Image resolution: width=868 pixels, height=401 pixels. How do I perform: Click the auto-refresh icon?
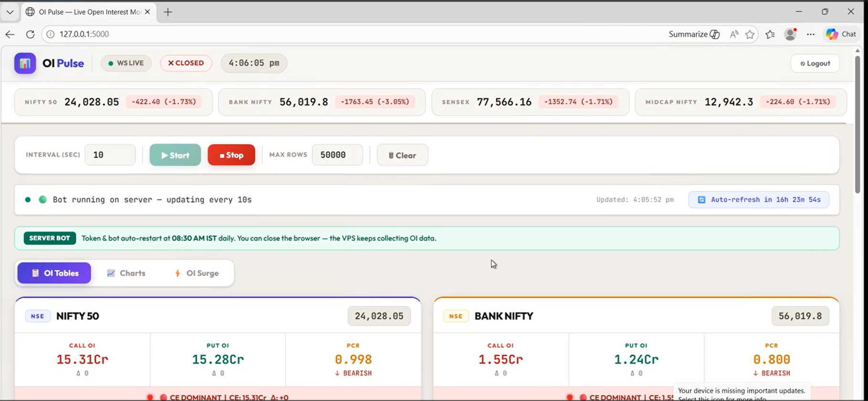[701, 200]
